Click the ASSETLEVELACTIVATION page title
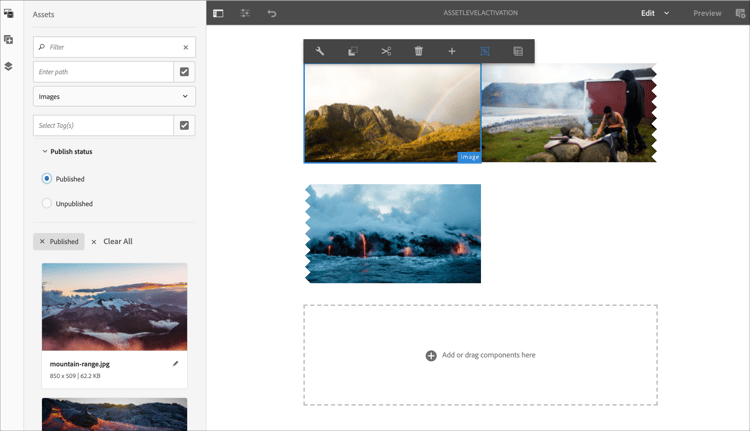This screenshot has width=750, height=431. 480,13
